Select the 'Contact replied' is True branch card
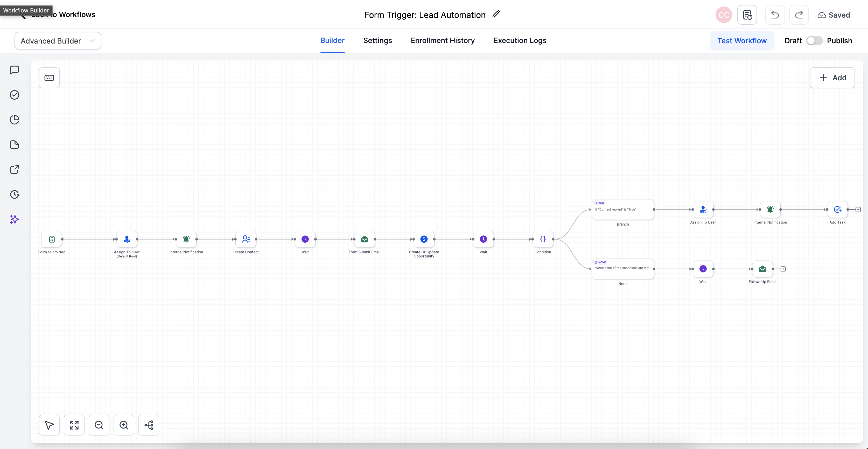The width and height of the screenshot is (868, 449). pyautogui.click(x=623, y=209)
